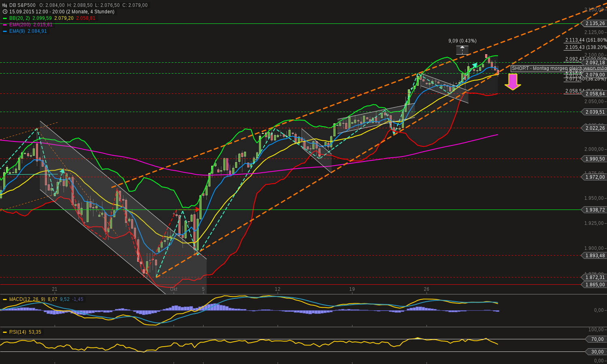Viewport: 607px width, 364px height.
Task: Click the magenta EMA(200) legend color marker
Action: (x=5, y=25)
